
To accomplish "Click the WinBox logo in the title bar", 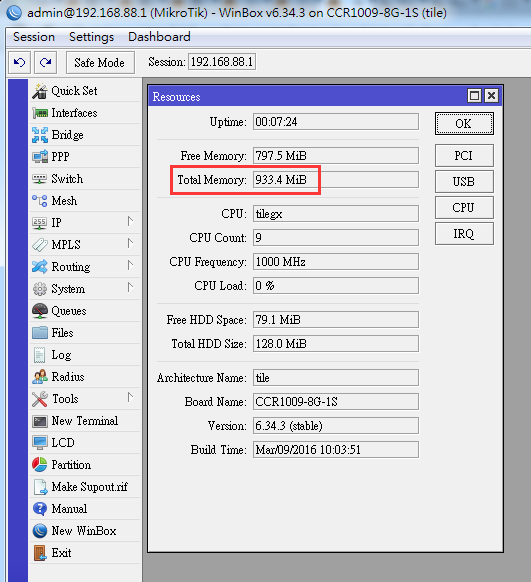I will (x=14, y=12).
